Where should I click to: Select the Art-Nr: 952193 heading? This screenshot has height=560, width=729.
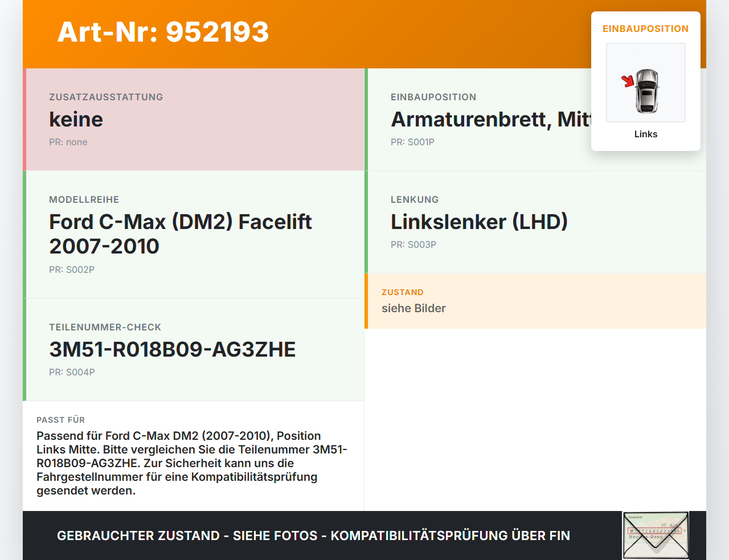163,32
